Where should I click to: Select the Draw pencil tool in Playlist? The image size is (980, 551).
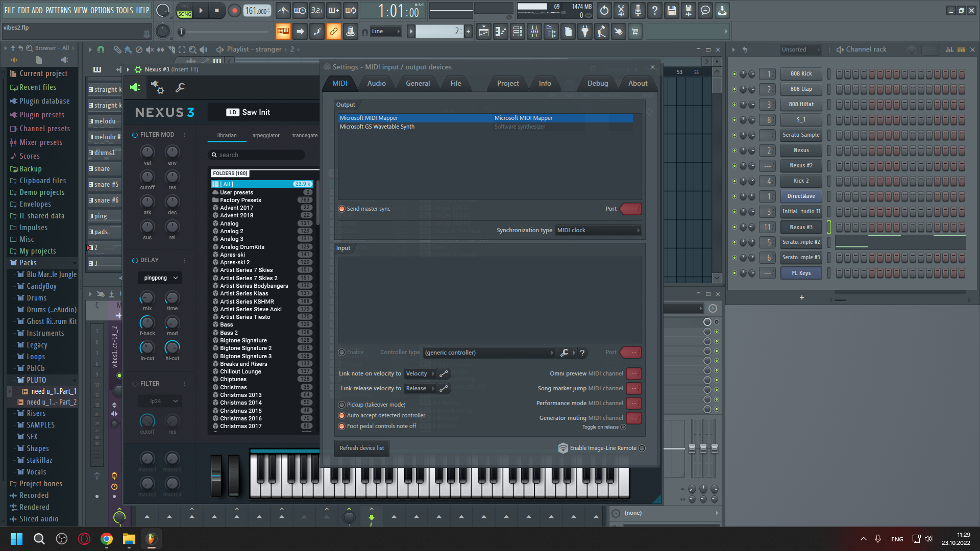pos(117,49)
